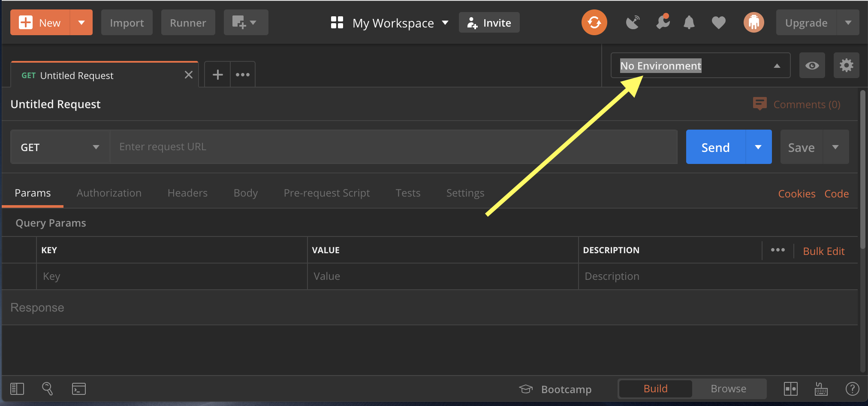Invite teammates to the workspace
Screen dimensions: 868x406
click(x=489, y=22)
